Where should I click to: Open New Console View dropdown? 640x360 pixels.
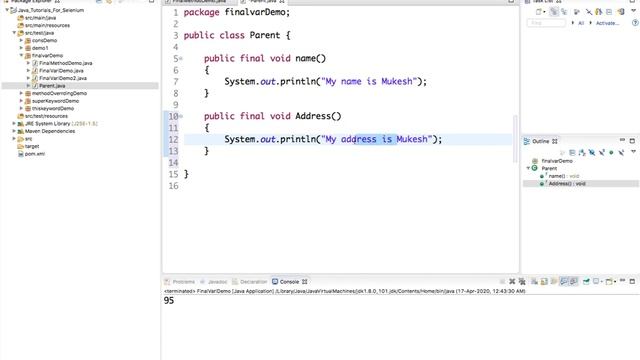coord(615,282)
